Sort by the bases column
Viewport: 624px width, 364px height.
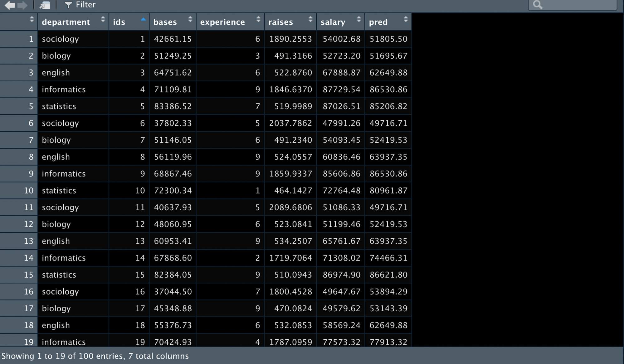coord(173,22)
